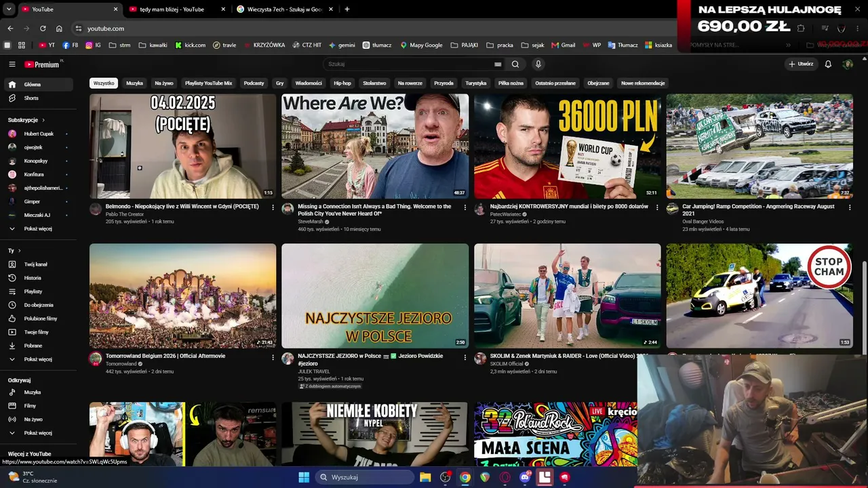The height and width of the screenshot is (488, 868).
Task: Open a new Chrome tab
Action: (x=347, y=9)
